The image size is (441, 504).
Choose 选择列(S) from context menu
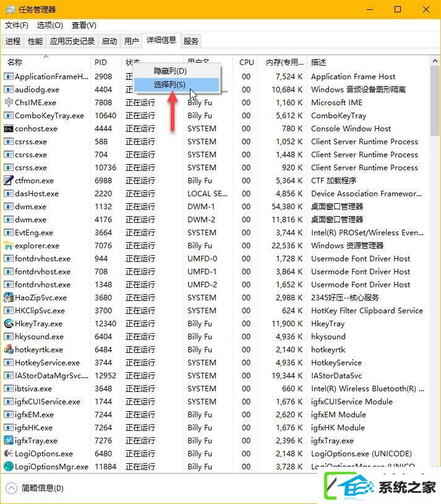(x=176, y=85)
